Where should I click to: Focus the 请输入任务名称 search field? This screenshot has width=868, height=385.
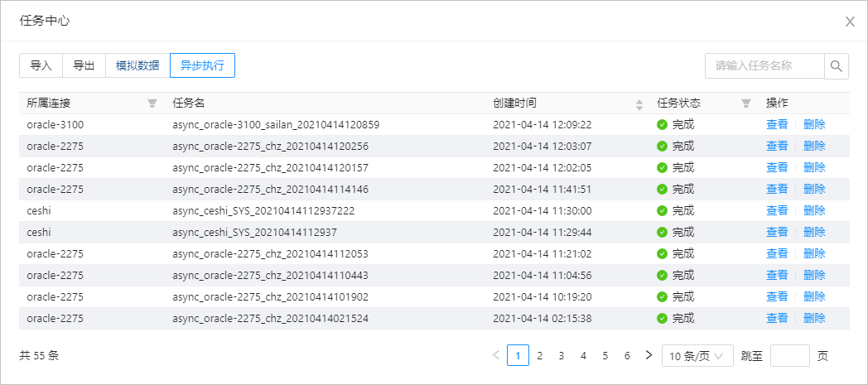[764, 66]
